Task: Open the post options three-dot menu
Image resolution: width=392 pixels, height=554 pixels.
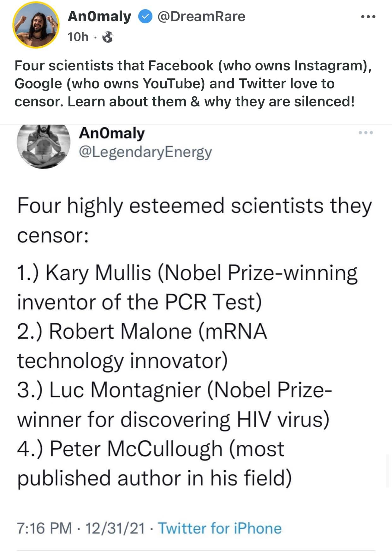Action: [x=368, y=16]
